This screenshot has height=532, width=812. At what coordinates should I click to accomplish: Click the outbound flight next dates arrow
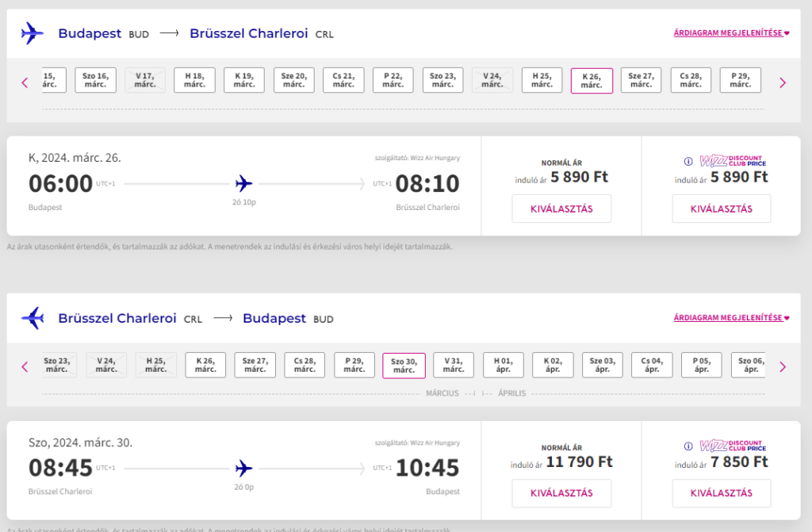[x=783, y=82]
